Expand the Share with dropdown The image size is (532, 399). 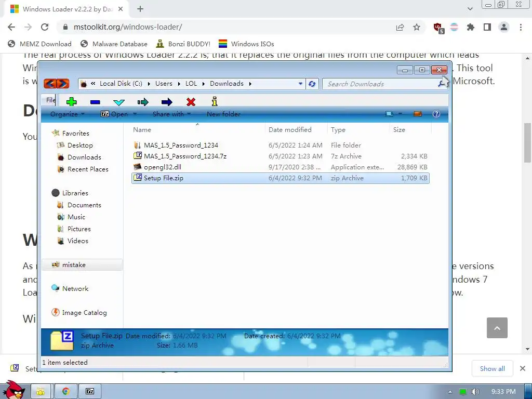171,114
